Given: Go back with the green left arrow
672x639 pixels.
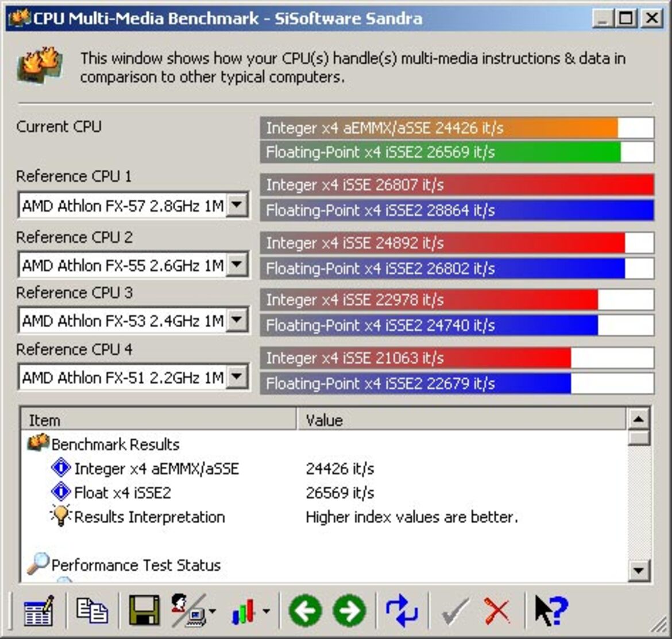Looking at the screenshot, I should [x=305, y=611].
